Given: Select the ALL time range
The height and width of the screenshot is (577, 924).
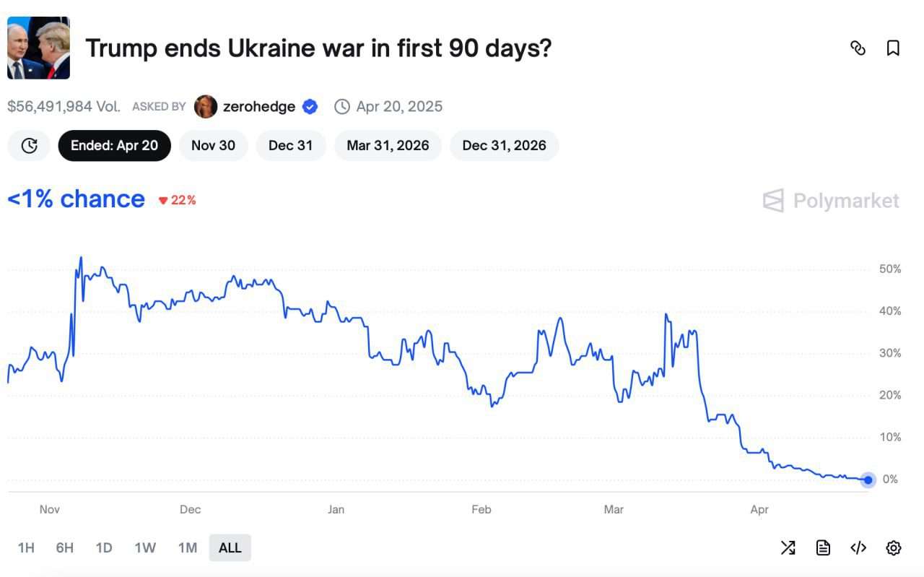Looking at the screenshot, I should pos(230,548).
